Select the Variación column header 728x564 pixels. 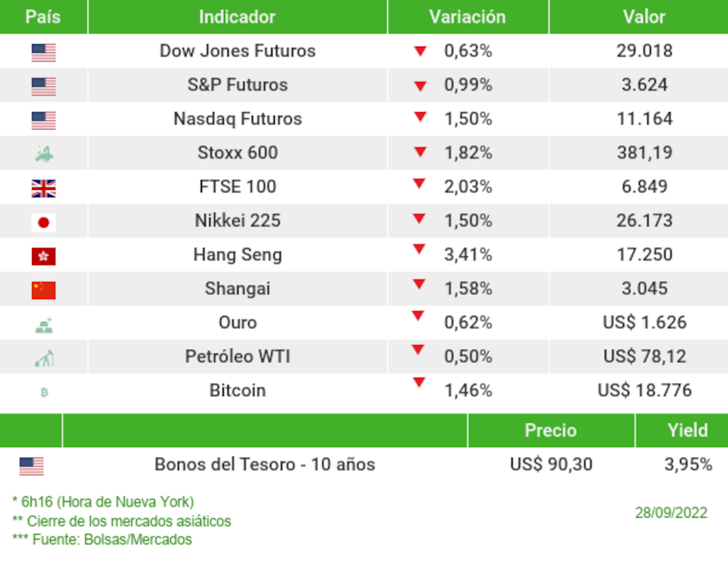click(467, 17)
